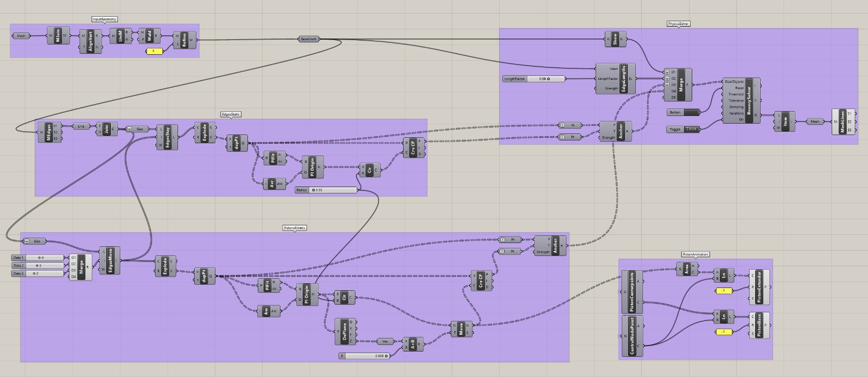Select the PistonCenterpoints component
The height and width of the screenshot is (377, 868).
631,292
